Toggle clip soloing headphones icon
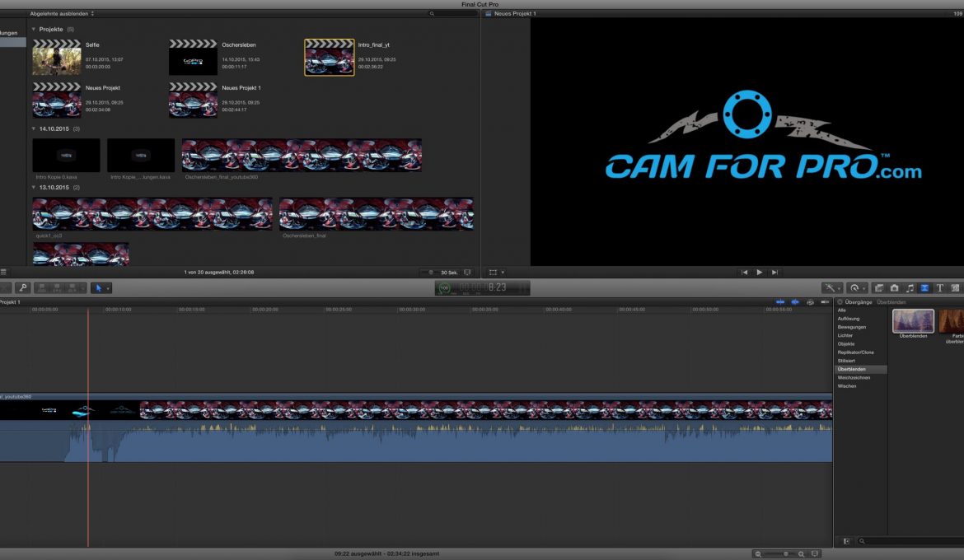This screenshot has height=560, width=964. click(810, 301)
